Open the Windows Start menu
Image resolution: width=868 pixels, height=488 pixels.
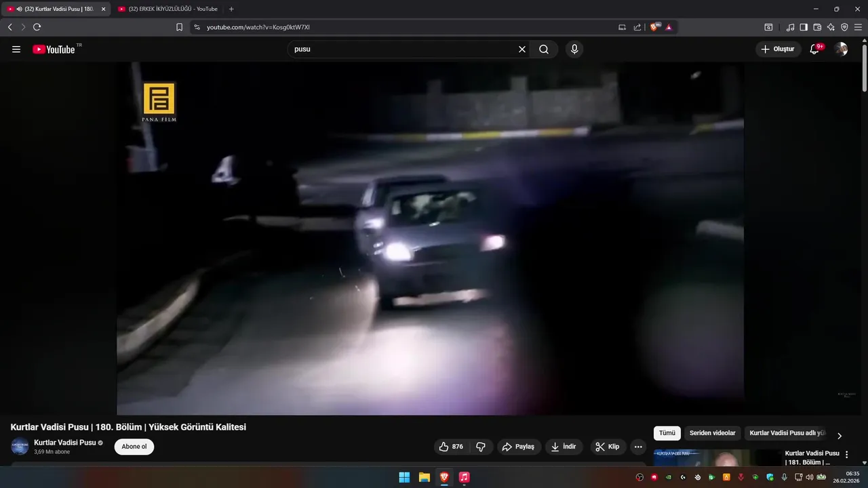(404, 477)
